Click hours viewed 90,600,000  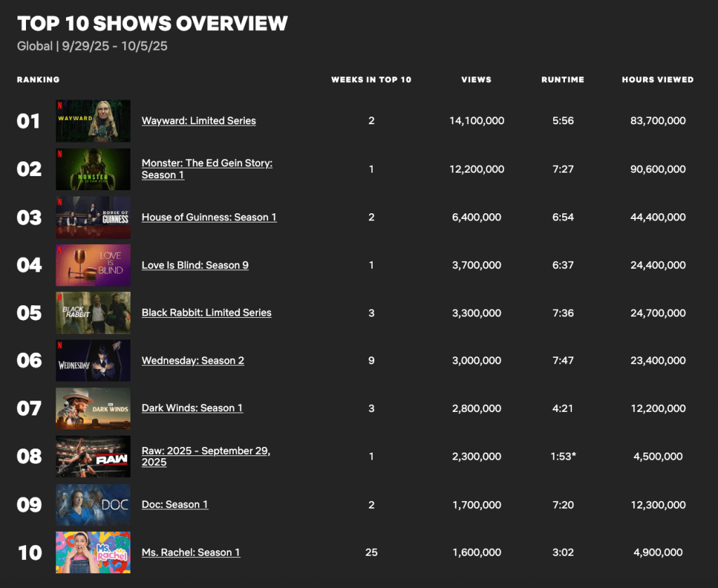(x=658, y=169)
